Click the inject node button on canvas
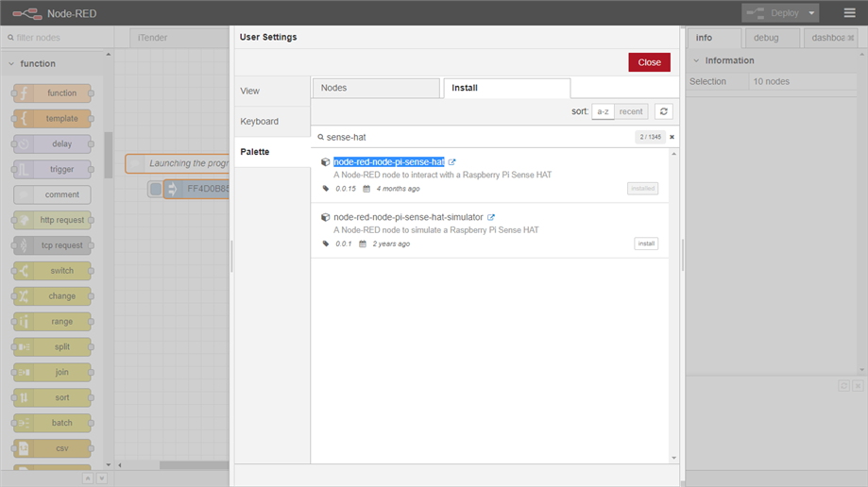This screenshot has height=487, width=868. 156,189
